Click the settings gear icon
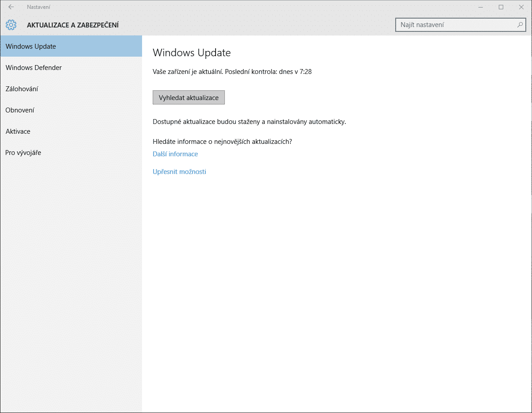This screenshot has width=532, height=413. (x=11, y=25)
